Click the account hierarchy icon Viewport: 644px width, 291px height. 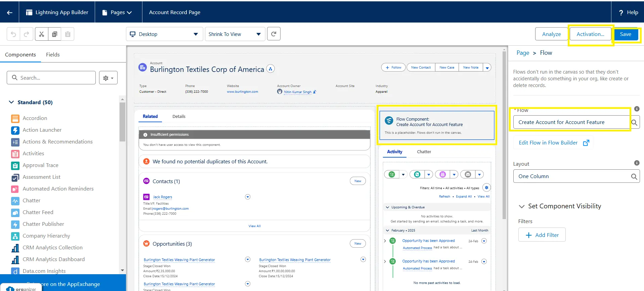point(270,69)
